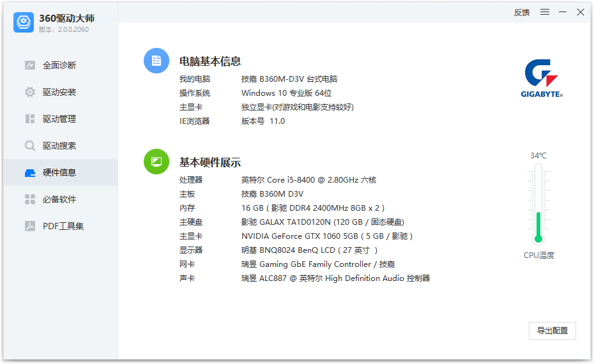Open the PDF工具集 section
This screenshot has width=594, height=364.
(x=61, y=226)
